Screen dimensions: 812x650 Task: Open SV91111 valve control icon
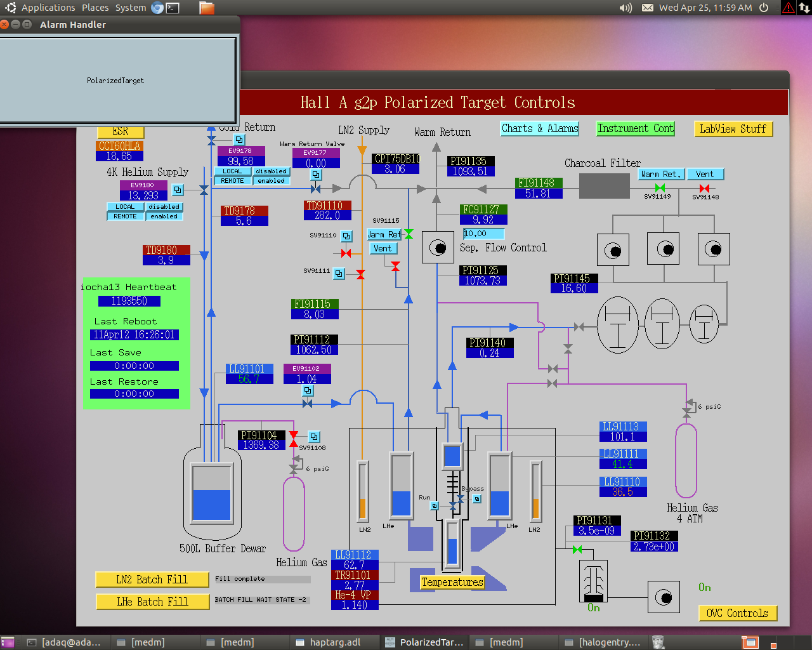[x=339, y=274]
